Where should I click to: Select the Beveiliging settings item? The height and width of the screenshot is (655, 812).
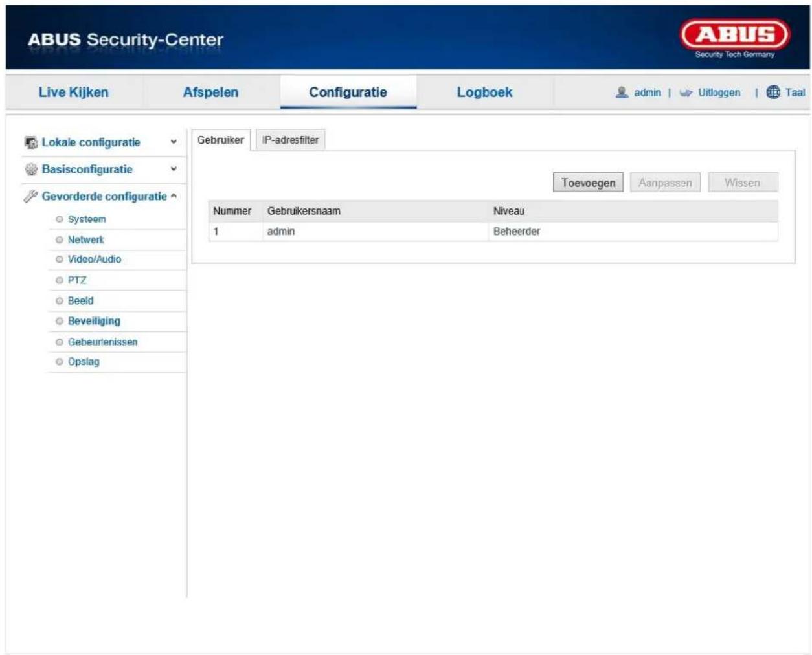(x=94, y=321)
